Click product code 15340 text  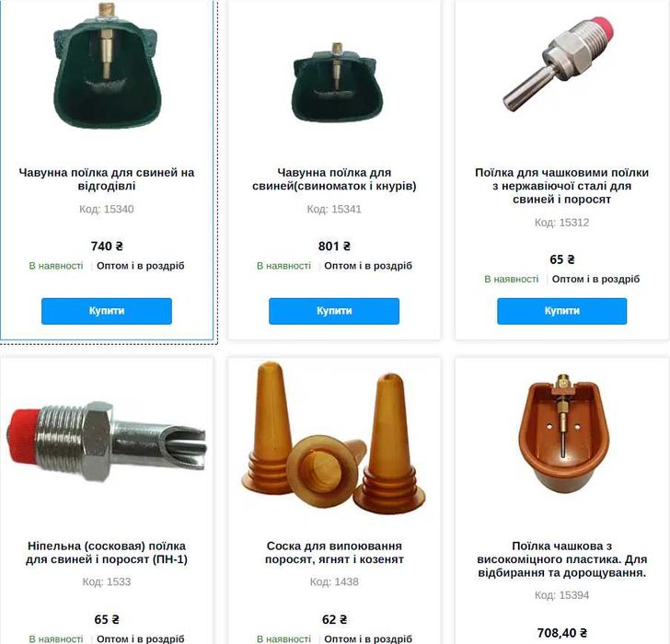click(x=107, y=209)
